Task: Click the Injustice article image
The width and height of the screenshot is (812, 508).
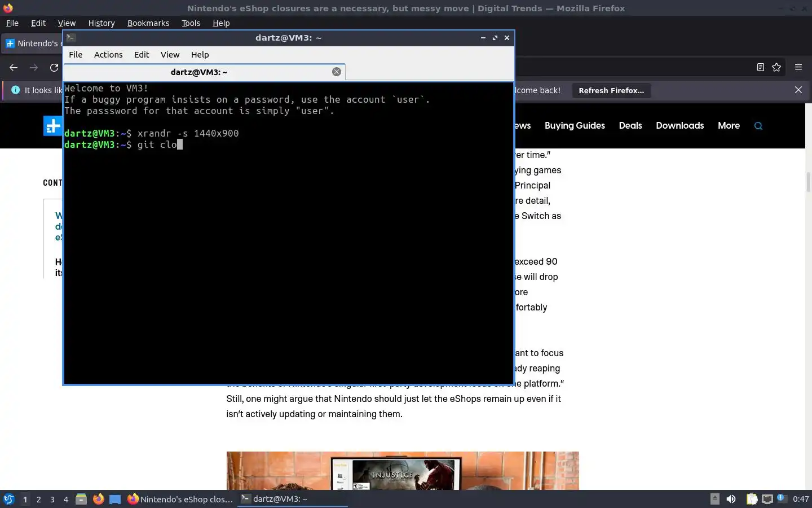Action: pos(403,471)
